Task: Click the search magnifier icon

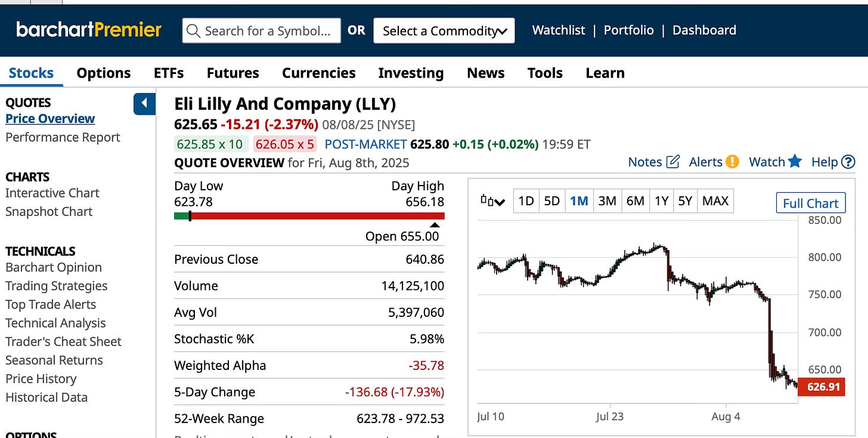Action: (193, 30)
